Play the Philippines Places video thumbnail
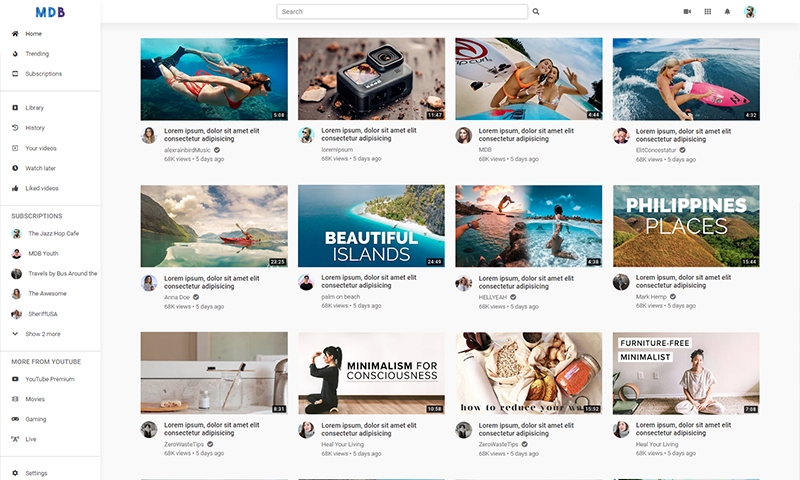Image resolution: width=800 pixels, height=480 pixels. click(x=686, y=226)
